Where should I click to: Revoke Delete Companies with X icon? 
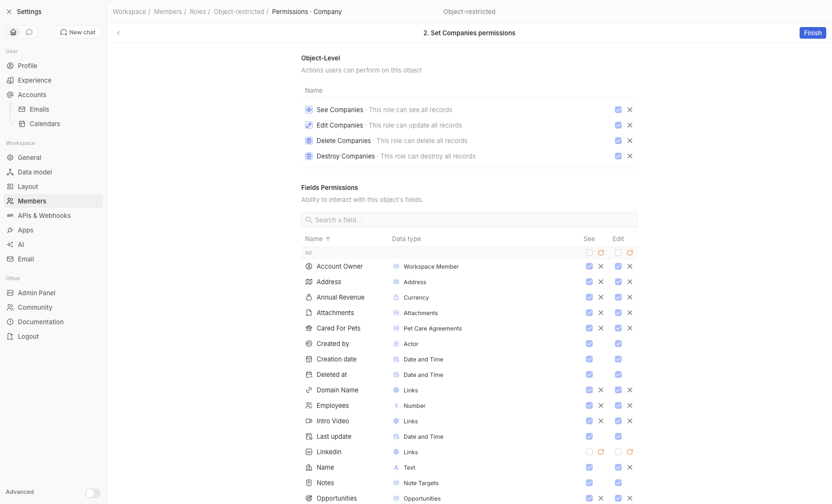[630, 141]
